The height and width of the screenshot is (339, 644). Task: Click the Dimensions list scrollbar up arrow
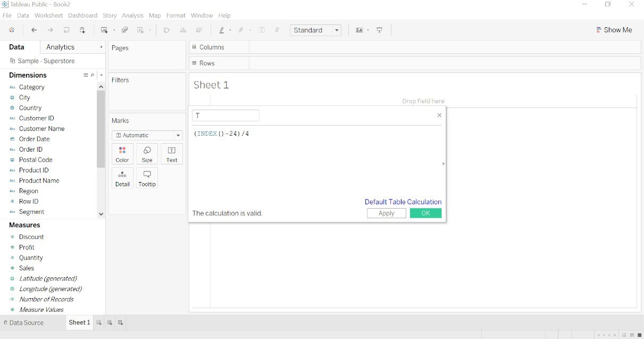(101, 86)
